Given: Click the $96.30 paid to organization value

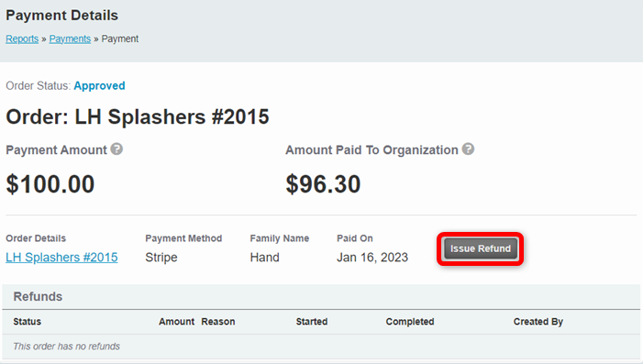Looking at the screenshot, I should pyautogui.click(x=323, y=184).
